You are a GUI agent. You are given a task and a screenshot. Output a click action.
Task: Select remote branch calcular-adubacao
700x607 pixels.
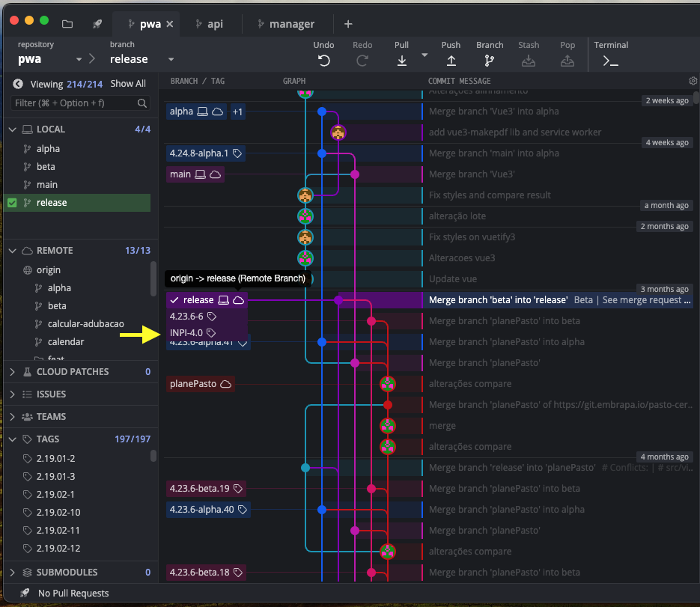point(85,323)
